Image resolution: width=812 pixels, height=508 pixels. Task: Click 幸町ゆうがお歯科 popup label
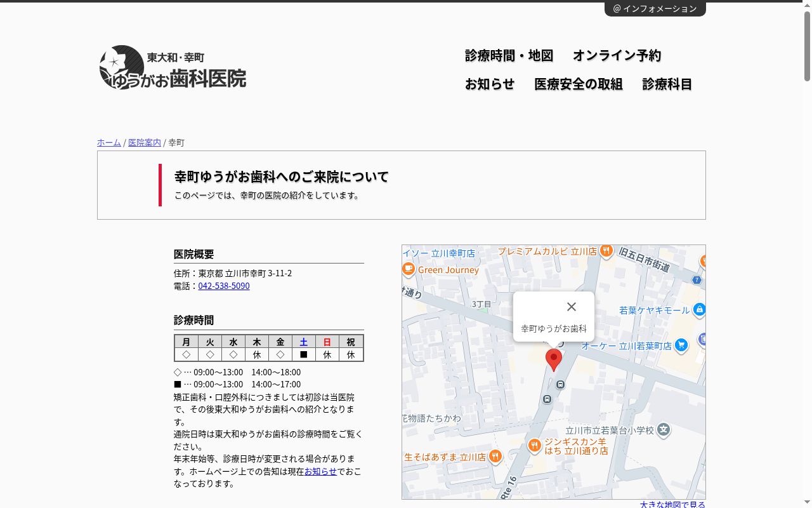[554, 328]
